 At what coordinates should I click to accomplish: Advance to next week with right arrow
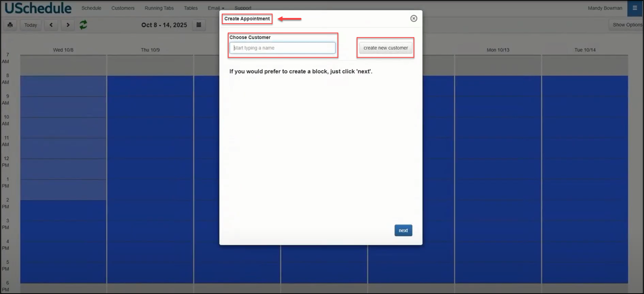(x=68, y=25)
